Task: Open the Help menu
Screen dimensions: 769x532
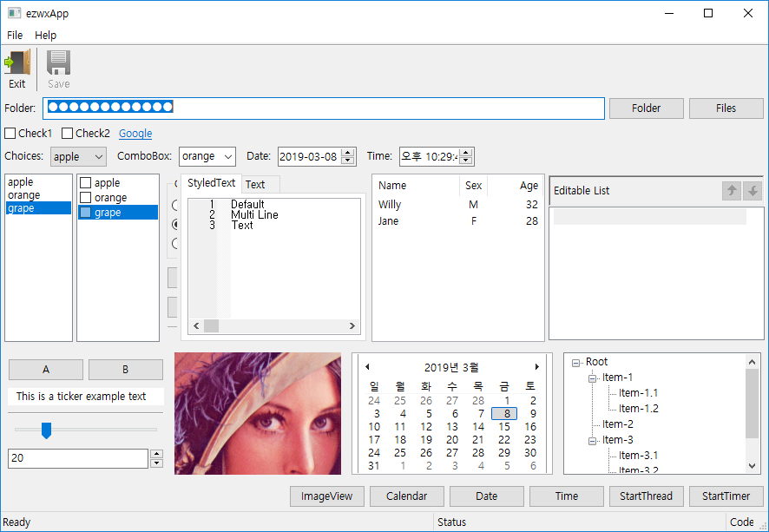Action: point(46,36)
